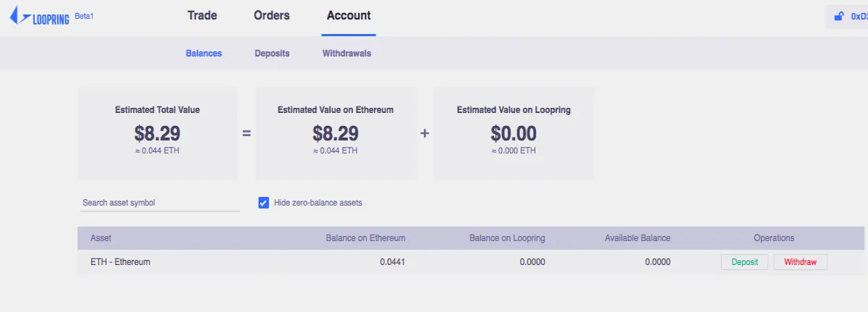This screenshot has width=868, height=312.
Task: Switch to the Deposits tab
Action: coord(272,54)
